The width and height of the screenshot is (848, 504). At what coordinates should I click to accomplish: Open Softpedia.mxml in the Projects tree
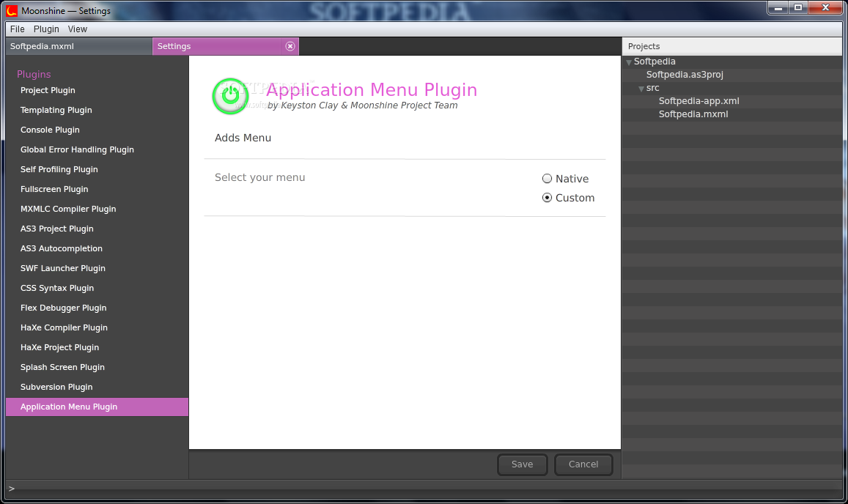(x=693, y=114)
